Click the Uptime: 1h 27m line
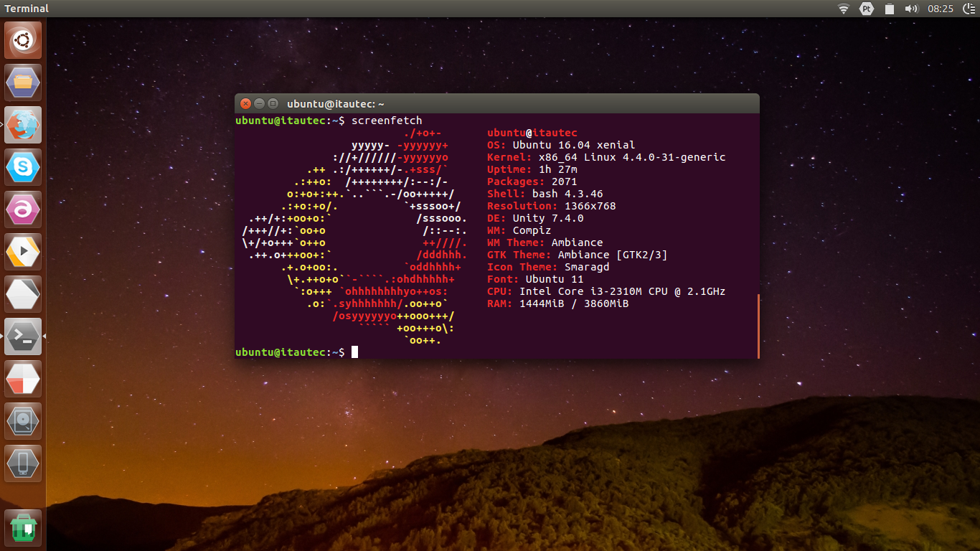The width and height of the screenshot is (980, 551). (x=532, y=169)
